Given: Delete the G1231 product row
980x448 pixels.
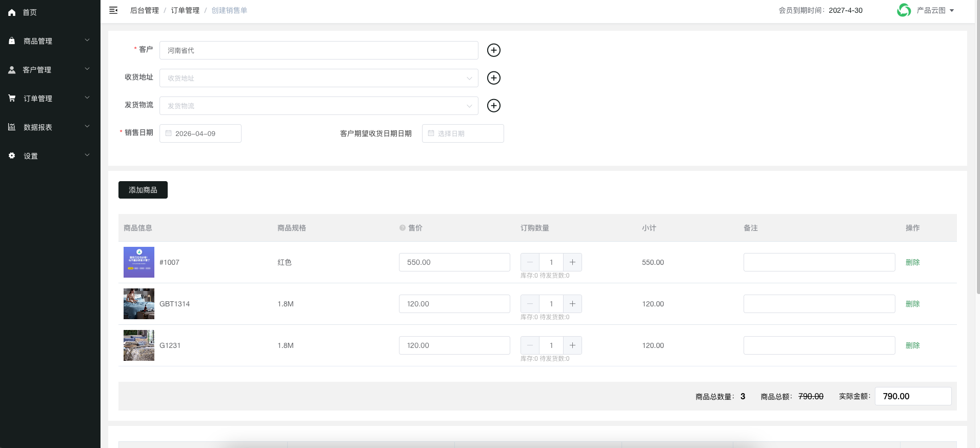Looking at the screenshot, I should point(912,345).
